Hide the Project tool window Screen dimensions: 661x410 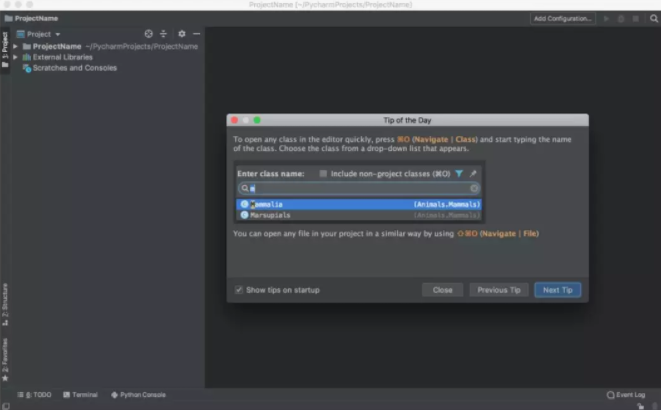click(196, 34)
